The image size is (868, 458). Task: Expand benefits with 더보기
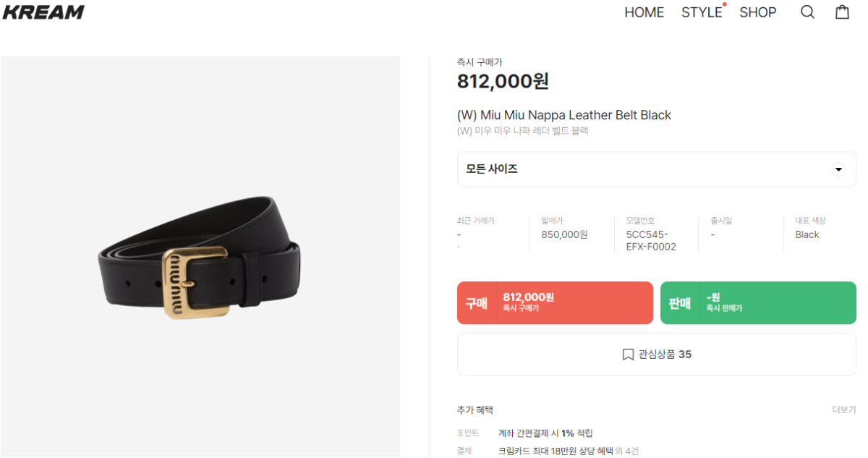pyautogui.click(x=844, y=410)
